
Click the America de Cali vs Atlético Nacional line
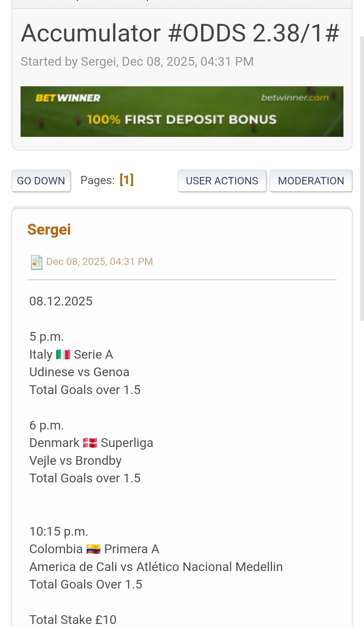coord(156,567)
